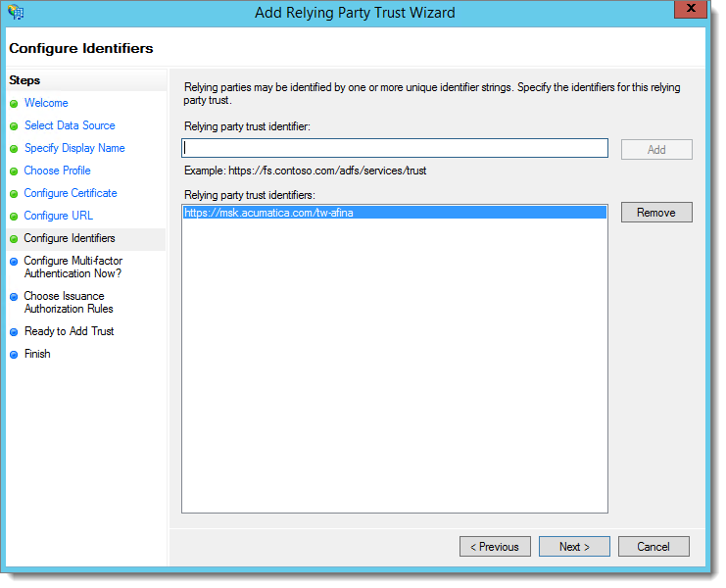Go back with the Previous button
Screen dimensions: 726x588
495,547
